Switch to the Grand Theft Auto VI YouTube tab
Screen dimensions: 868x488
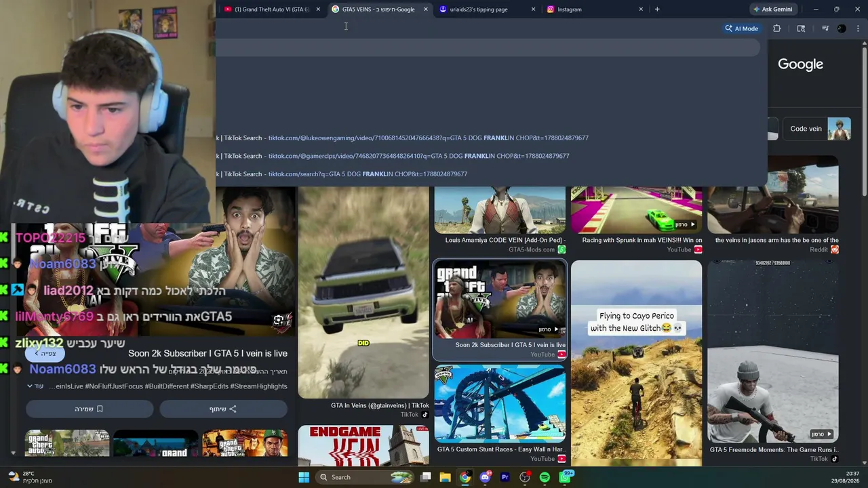pos(270,9)
